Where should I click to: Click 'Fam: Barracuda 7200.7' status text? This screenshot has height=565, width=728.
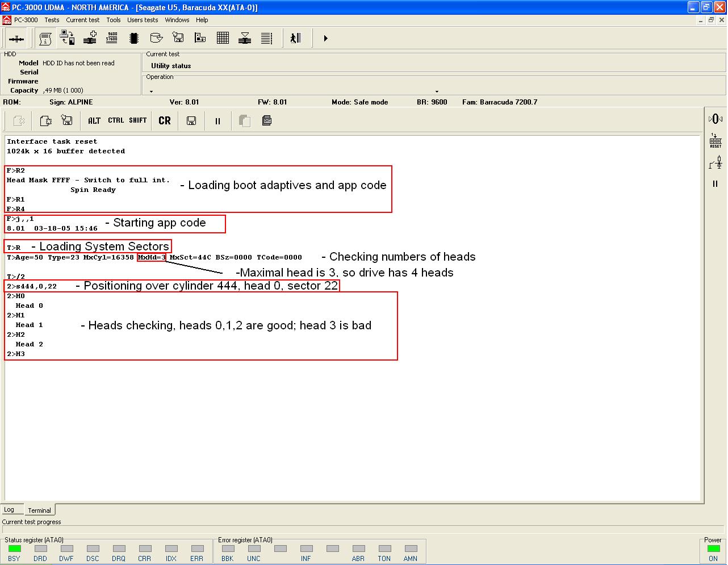pos(500,102)
